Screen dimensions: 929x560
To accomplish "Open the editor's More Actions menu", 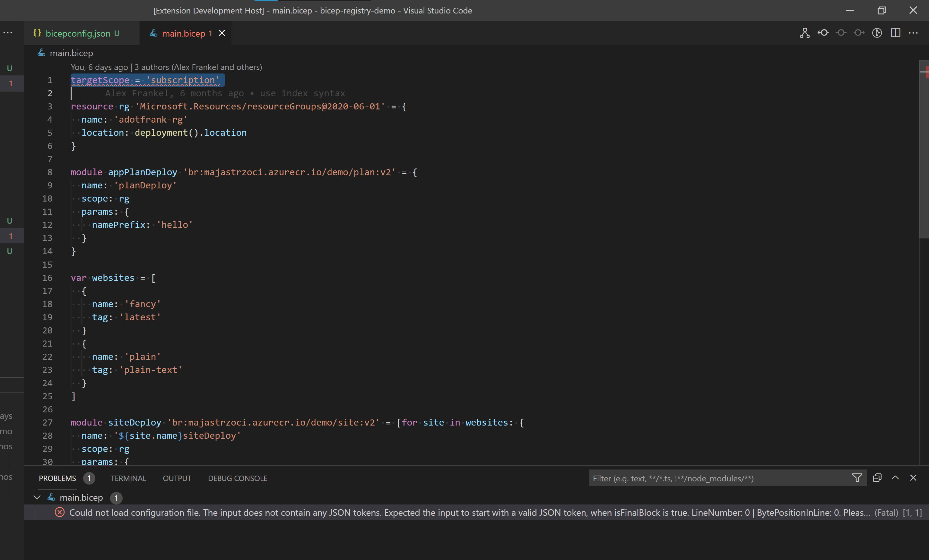I will point(913,33).
